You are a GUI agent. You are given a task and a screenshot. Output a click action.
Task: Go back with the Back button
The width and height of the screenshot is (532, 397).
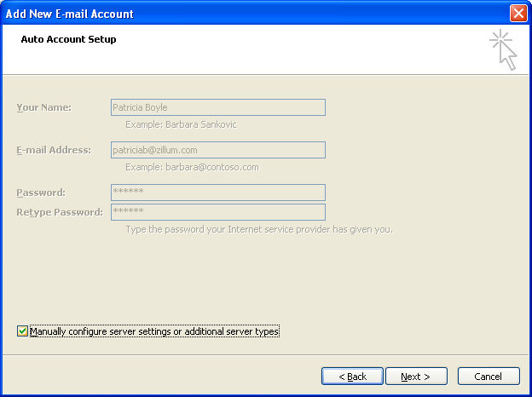tap(352, 376)
